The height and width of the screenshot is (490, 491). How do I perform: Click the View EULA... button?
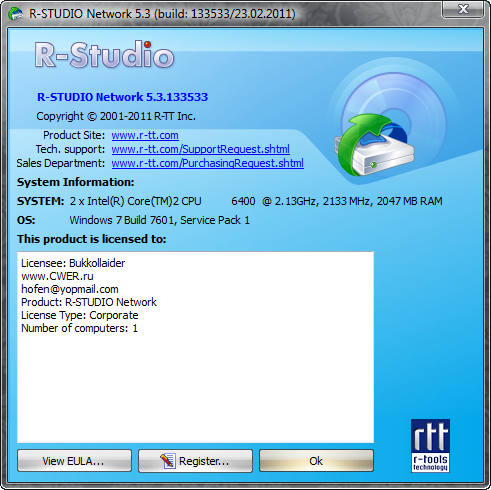(x=74, y=461)
